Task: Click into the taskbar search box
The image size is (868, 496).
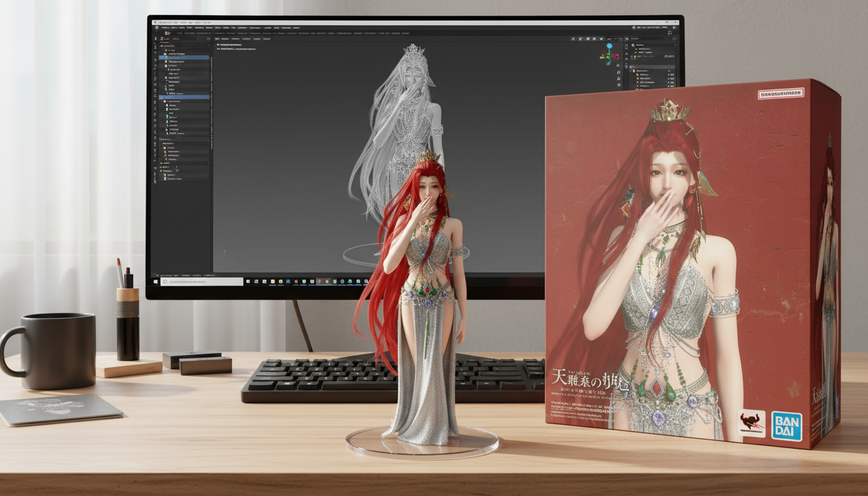Action: point(202,282)
